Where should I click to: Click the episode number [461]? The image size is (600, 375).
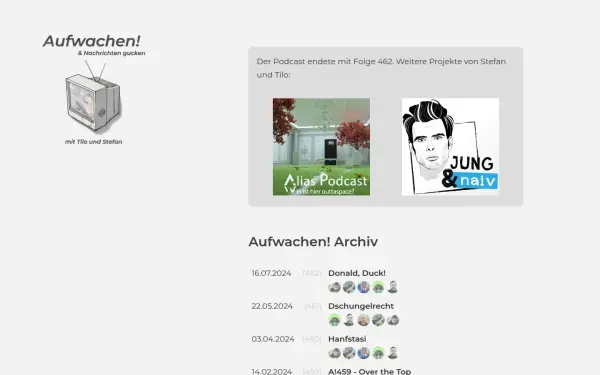[x=313, y=306]
